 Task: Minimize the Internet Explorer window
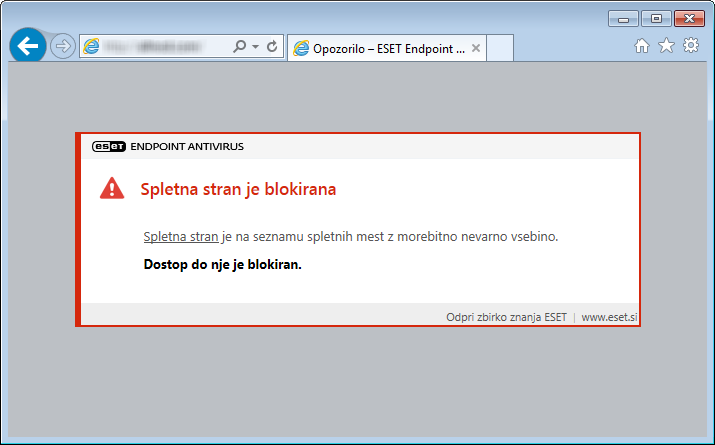click(x=623, y=19)
